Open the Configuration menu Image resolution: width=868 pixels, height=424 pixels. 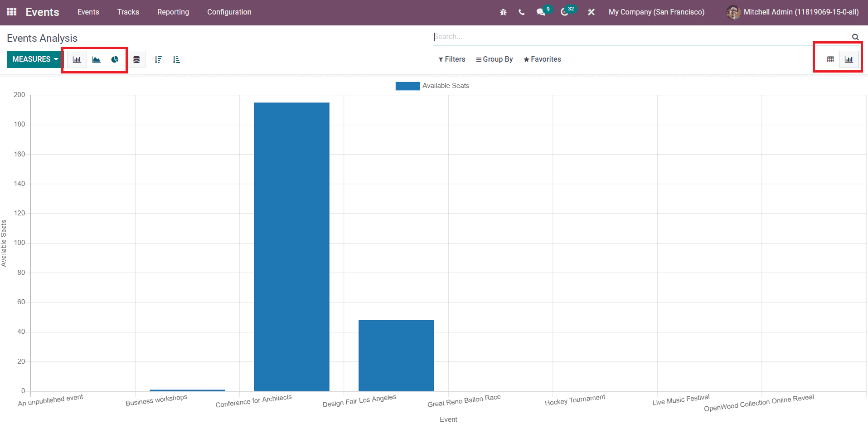(x=229, y=12)
